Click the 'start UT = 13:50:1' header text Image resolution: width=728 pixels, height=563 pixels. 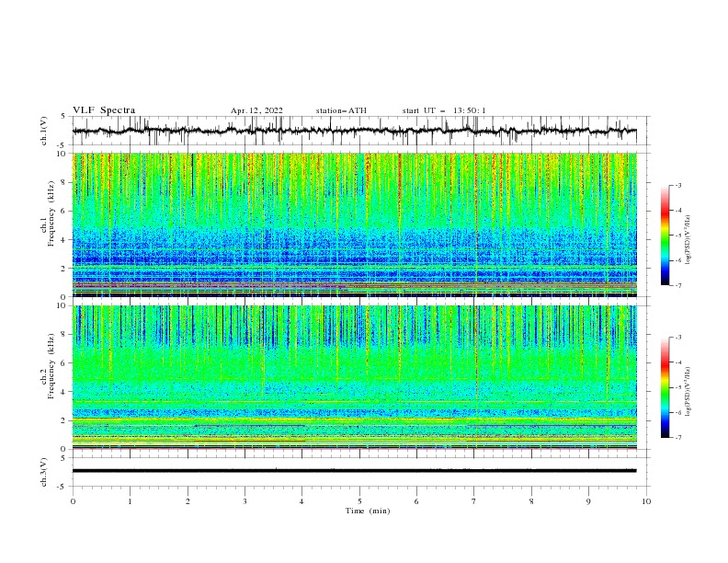[444, 110]
